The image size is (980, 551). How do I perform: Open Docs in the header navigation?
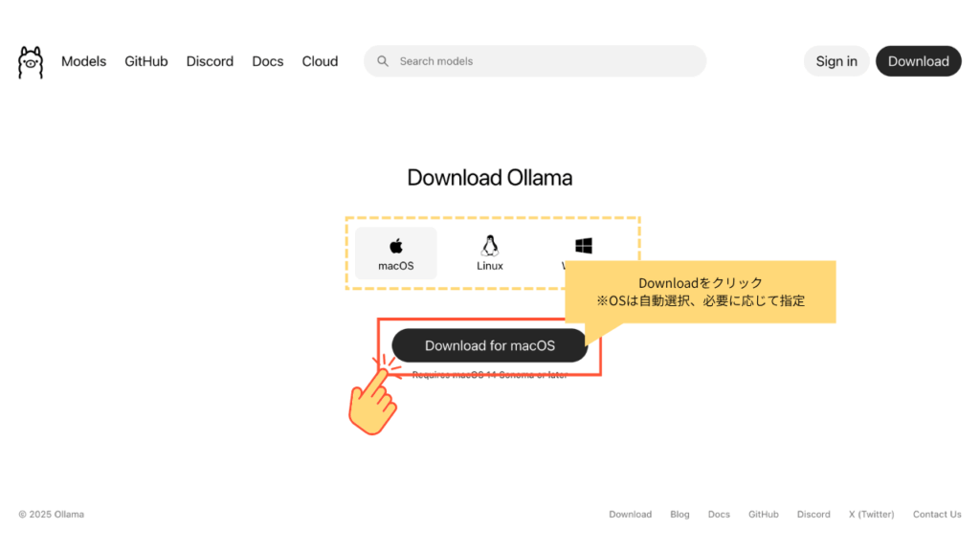pyautogui.click(x=268, y=61)
